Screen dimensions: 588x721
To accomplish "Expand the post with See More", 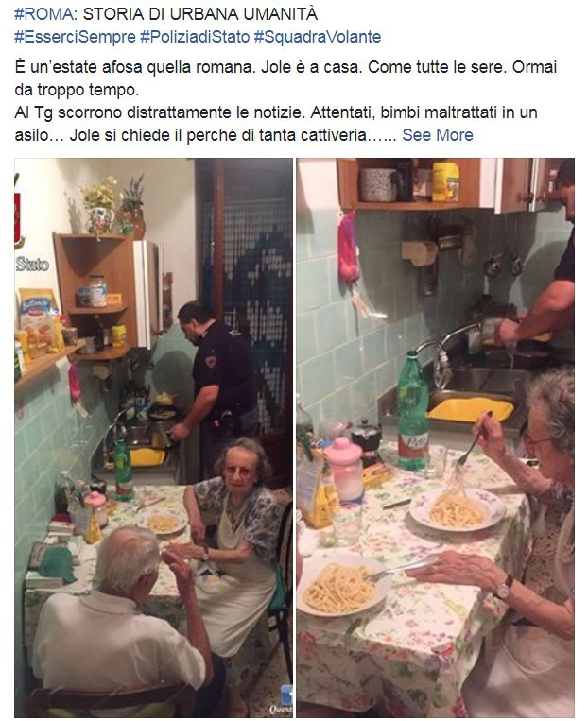I will [x=438, y=135].
